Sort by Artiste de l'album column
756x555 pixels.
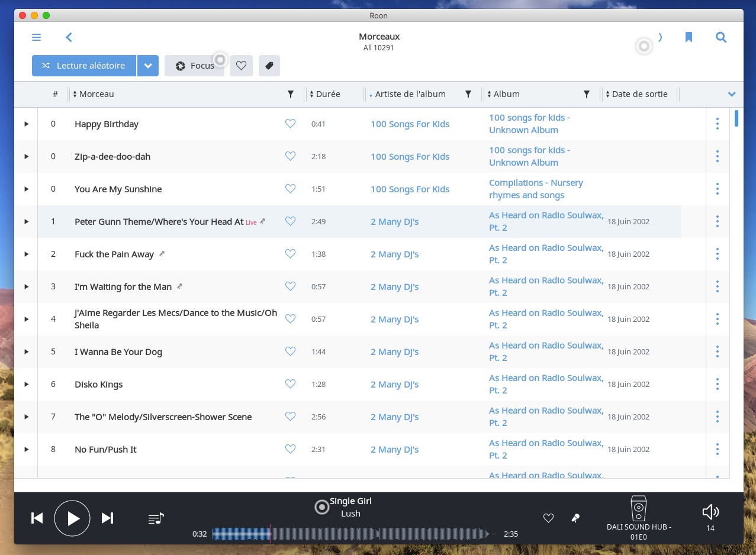click(x=407, y=94)
